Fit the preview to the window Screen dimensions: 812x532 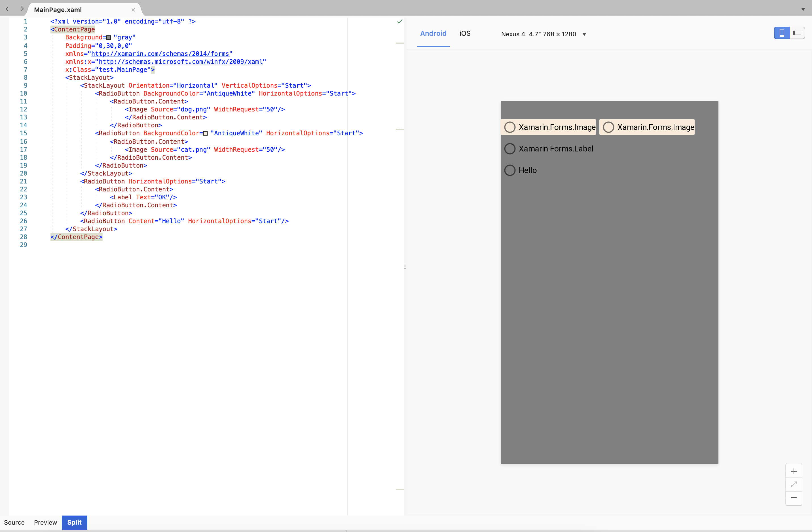coord(794,485)
